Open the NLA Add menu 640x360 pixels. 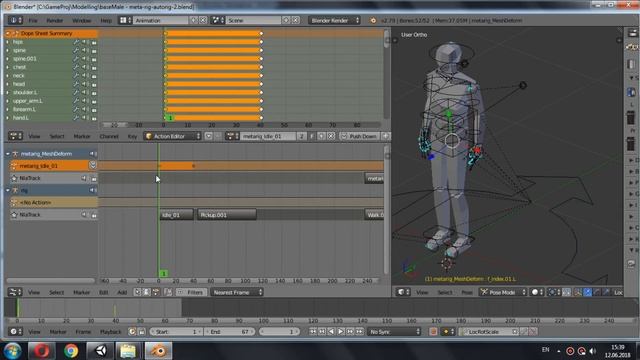pyautogui.click(x=122, y=292)
